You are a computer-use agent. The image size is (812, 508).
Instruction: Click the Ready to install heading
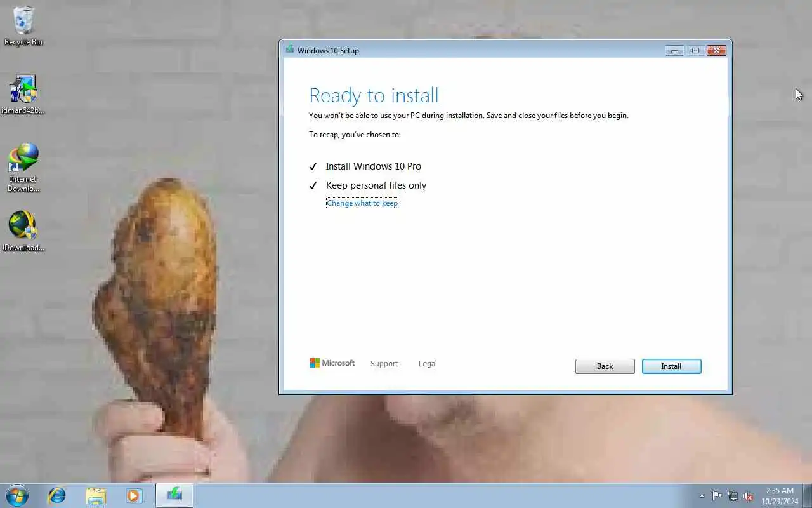pos(374,95)
